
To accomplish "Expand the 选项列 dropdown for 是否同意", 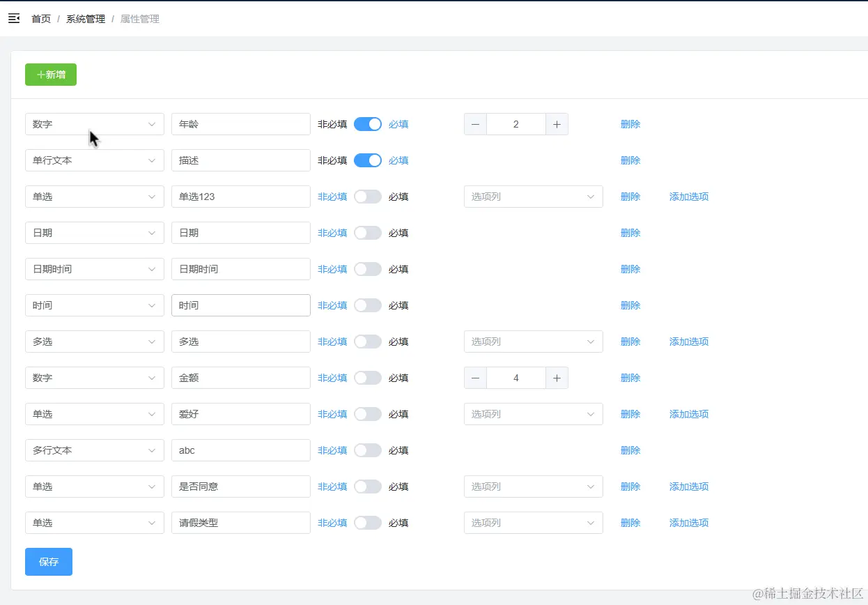I will coord(534,487).
